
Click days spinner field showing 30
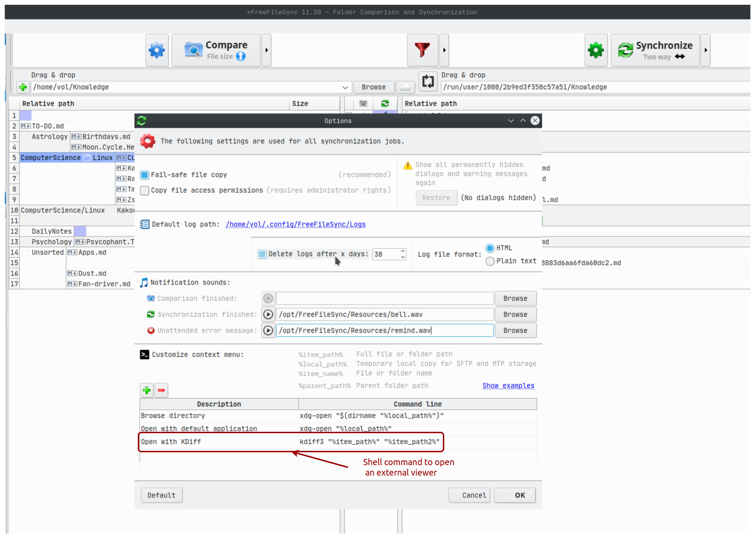tap(389, 254)
